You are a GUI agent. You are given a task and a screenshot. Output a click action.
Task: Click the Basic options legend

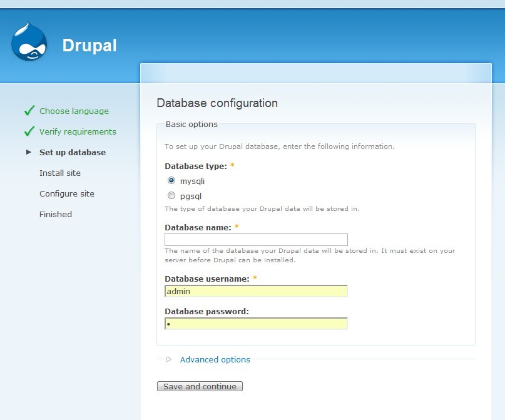pos(191,125)
